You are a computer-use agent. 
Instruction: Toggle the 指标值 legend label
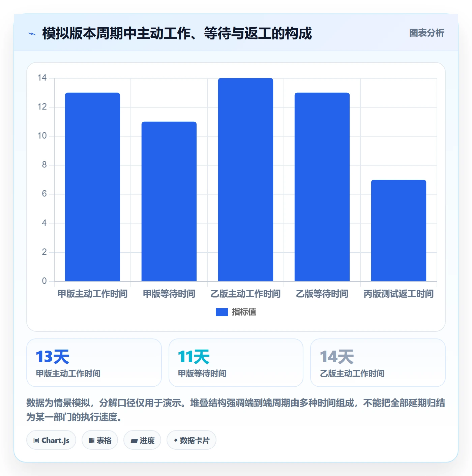244,312
